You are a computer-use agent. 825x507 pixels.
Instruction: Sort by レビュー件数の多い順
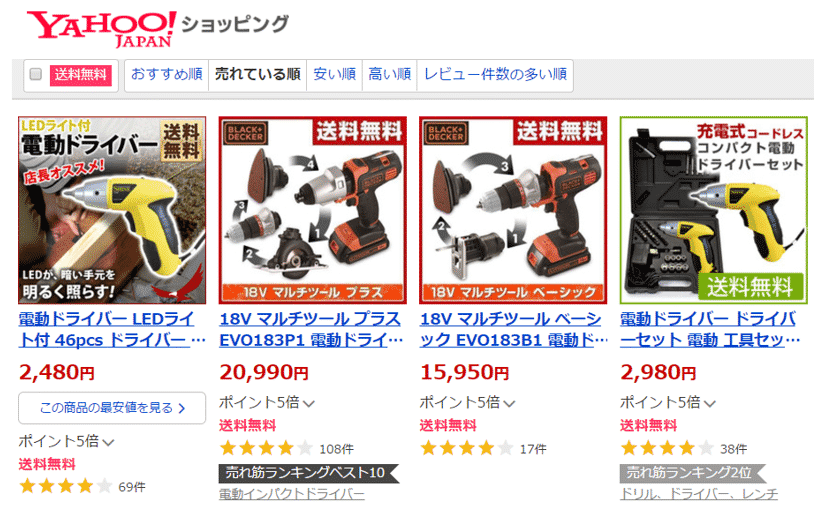click(x=495, y=74)
